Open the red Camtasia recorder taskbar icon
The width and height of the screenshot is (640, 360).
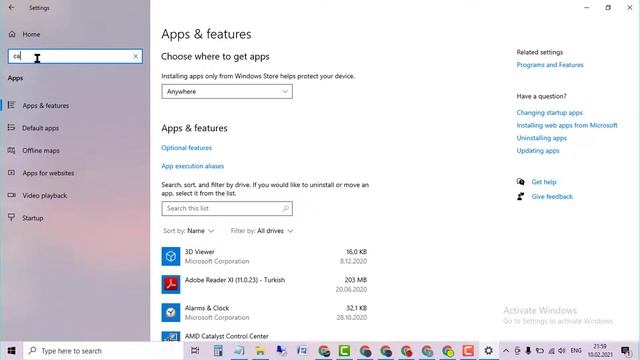point(468,351)
